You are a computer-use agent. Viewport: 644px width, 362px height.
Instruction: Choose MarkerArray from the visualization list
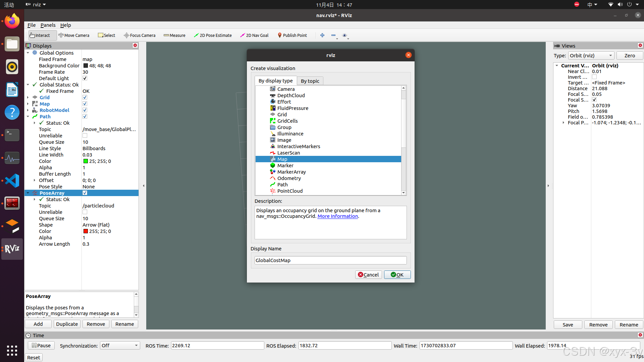[291, 172]
